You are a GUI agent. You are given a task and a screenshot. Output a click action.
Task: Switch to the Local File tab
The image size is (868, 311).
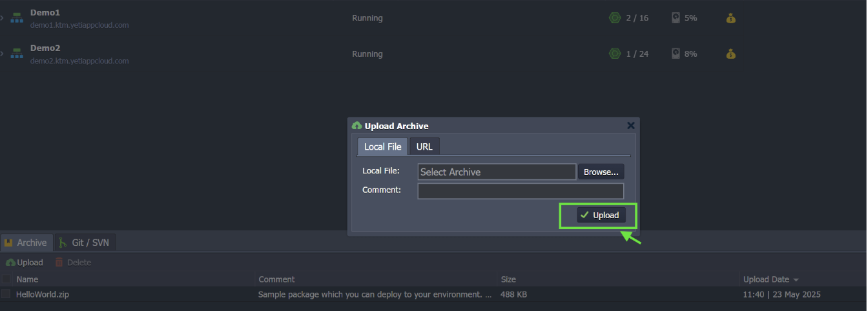pos(382,146)
